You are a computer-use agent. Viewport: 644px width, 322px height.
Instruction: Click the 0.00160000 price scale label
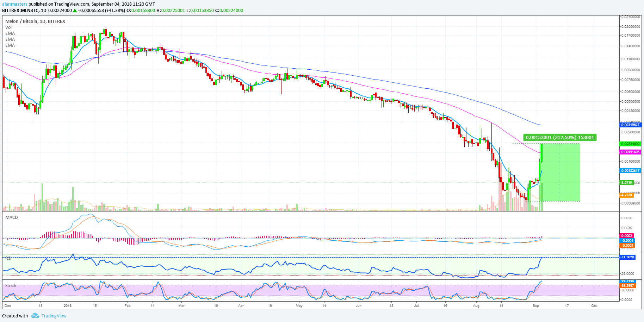click(631, 162)
